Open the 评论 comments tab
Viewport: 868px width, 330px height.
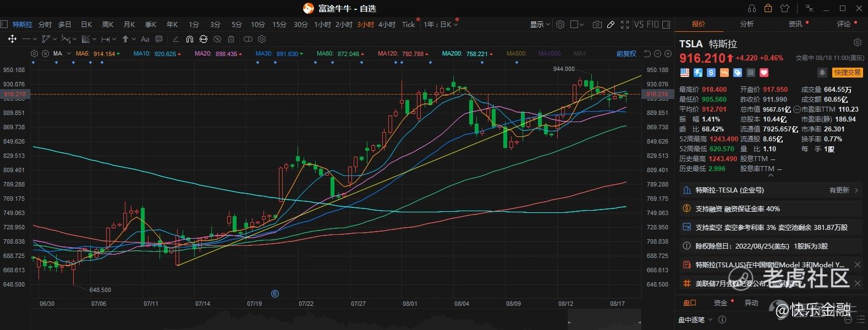(x=844, y=24)
